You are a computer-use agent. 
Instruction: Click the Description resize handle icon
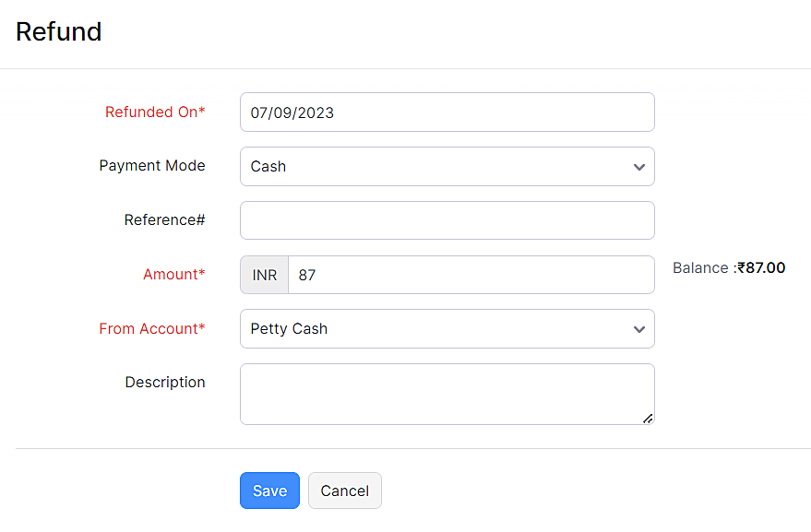649,420
